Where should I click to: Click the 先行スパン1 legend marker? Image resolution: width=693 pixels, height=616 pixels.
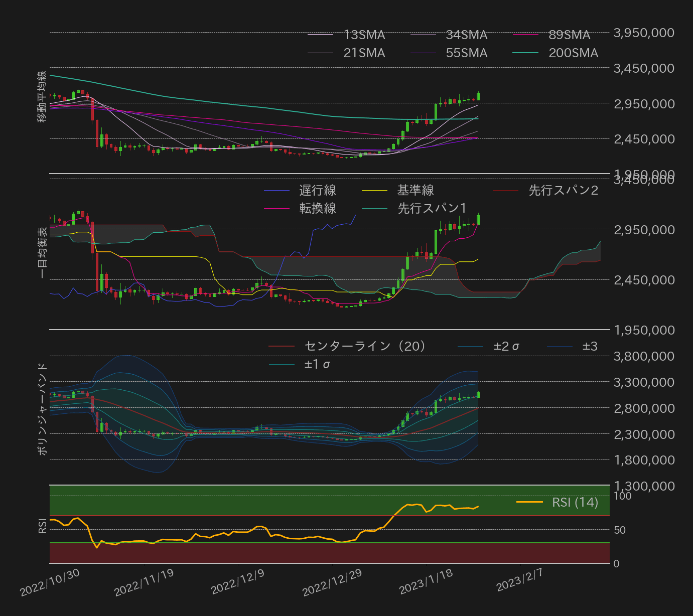pyautogui.click(x=375, y=209)
